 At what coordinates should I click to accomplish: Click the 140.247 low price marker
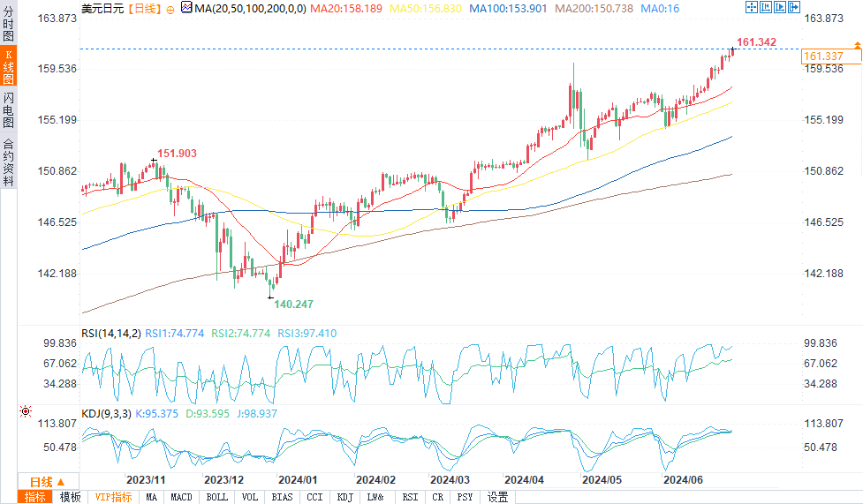pyautogui.click(x=294, y=305)
